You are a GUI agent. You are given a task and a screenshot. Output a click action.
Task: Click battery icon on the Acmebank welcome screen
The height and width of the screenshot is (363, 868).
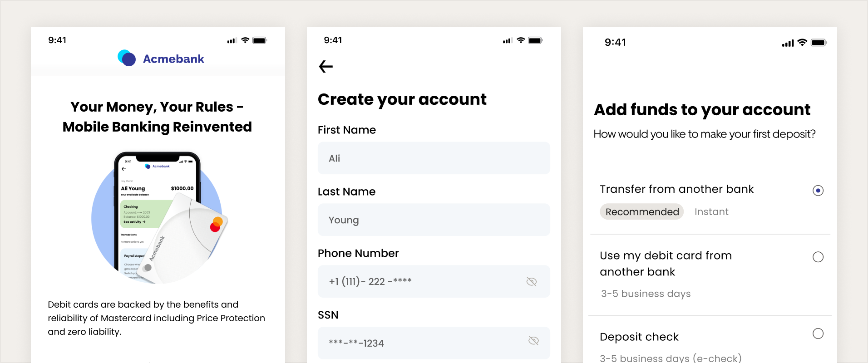260,40
